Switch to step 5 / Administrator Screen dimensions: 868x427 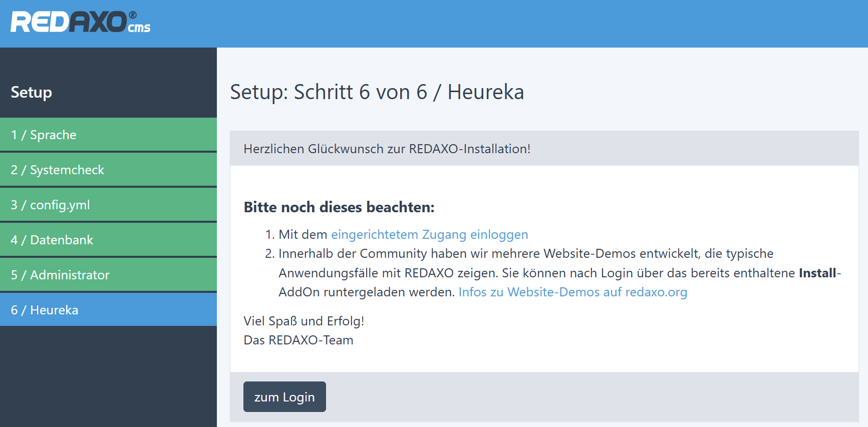pos(60,275)
